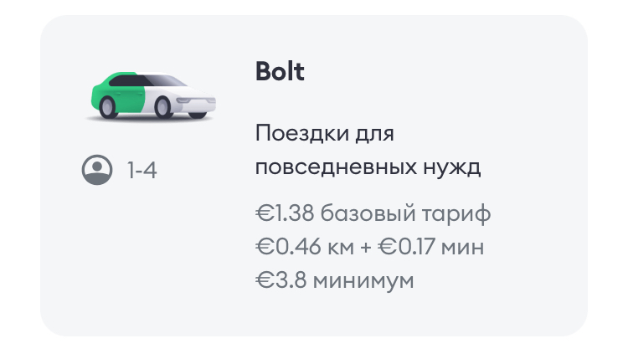Click the car's front wheel
Screen dimensions: 628x364
click(163, 107)
